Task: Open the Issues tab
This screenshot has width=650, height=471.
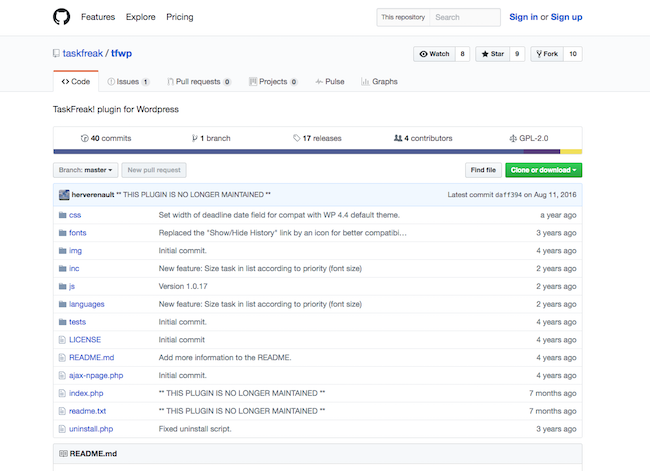Action: pyautogui.click(x=128, y=82)
